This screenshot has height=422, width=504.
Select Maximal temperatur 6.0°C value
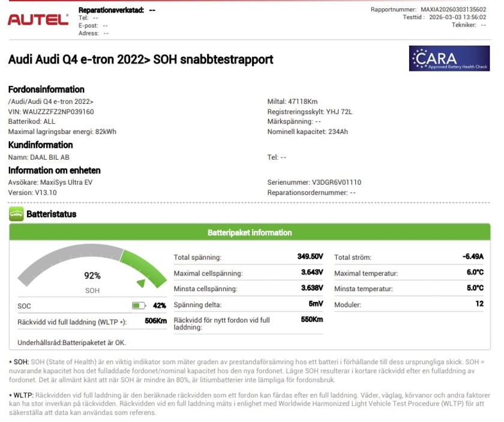click(475, 272)
